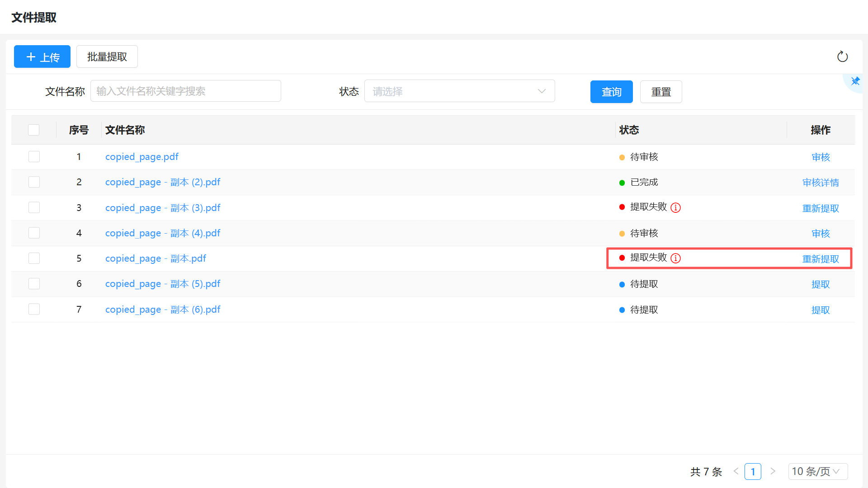Click page number 1 in pagination
This screenshot has height=488, width=868.
[753, 471]
